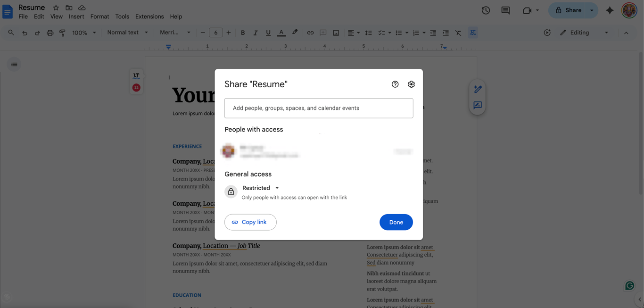Open the Insert menu
This screenshot has width=644, height=308.
[76, 17]
